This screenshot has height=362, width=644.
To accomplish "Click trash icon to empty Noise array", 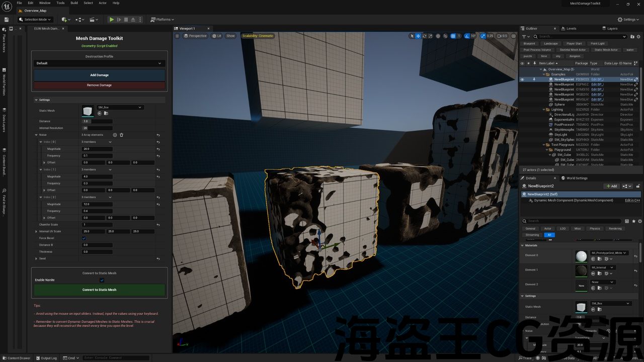I will click(x=121, y=135).
